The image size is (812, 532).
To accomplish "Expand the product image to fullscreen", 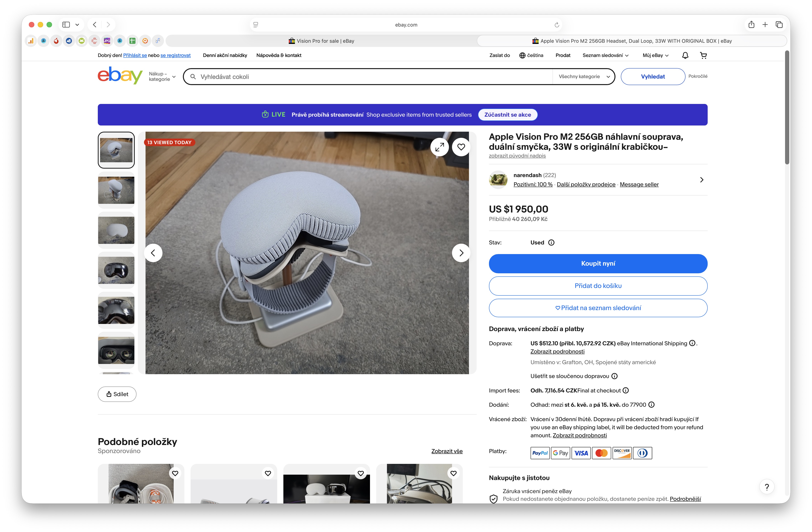I will pos(439,147).
